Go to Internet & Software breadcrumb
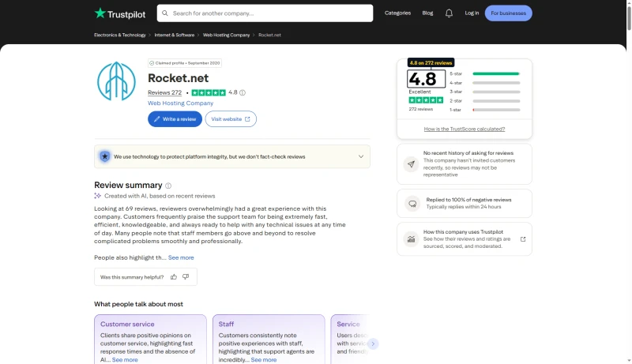632x364 pixels. point(174,35)
